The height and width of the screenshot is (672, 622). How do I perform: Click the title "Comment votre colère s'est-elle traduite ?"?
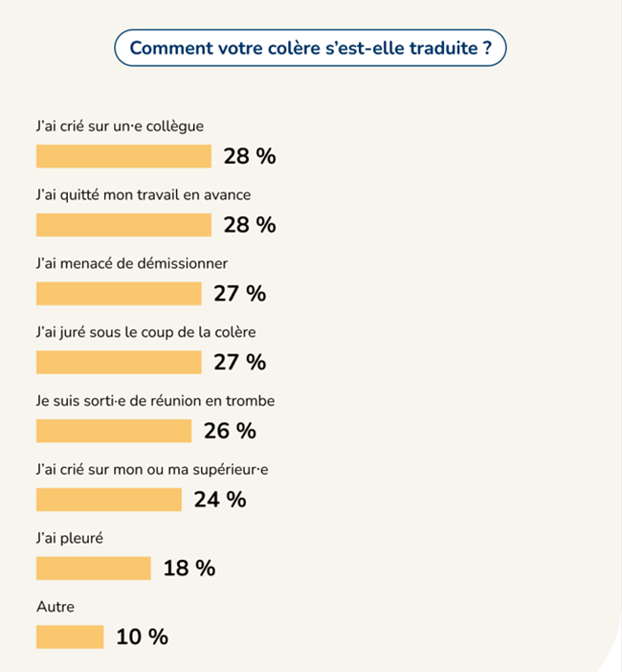coord(310,49)
